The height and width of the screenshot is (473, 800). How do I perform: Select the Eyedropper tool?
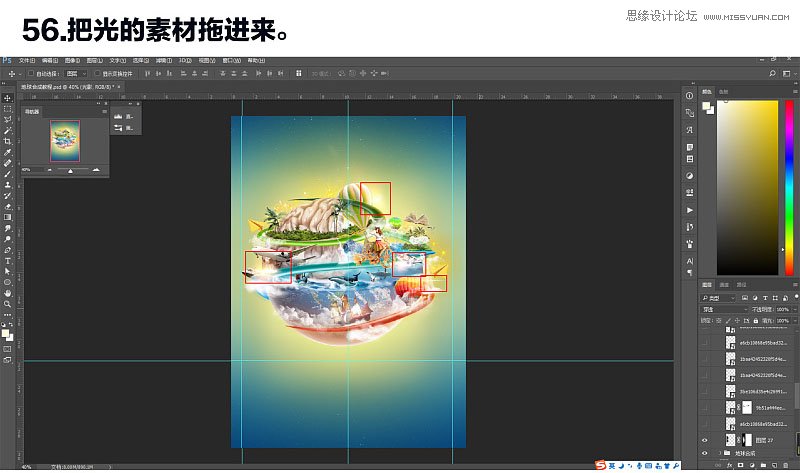(8, 152)
